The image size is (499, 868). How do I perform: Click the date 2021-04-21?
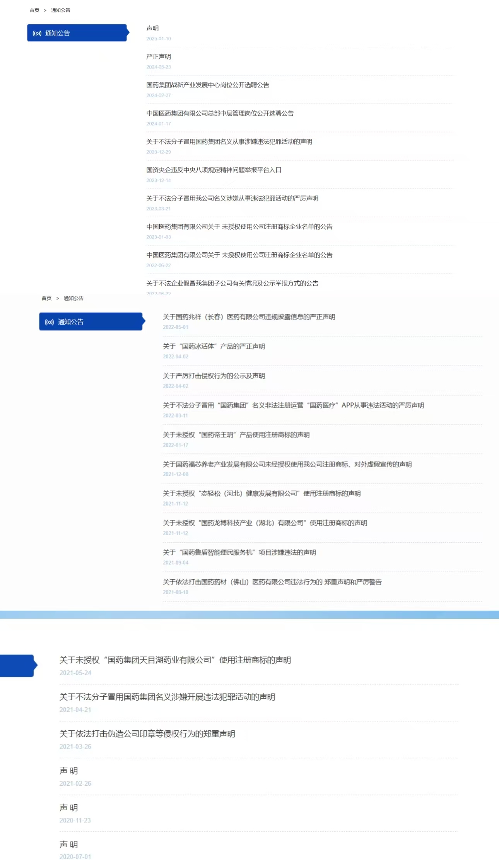click(x=75, y=710)
